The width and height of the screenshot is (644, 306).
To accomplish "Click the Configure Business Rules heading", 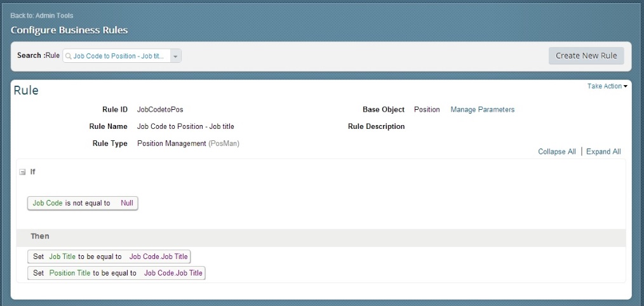I will 69,30.
